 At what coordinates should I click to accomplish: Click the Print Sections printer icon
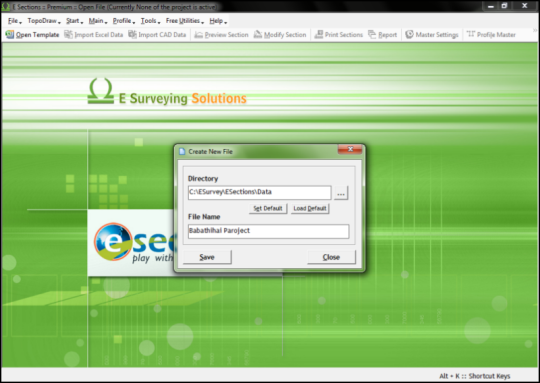coord(319,34)
